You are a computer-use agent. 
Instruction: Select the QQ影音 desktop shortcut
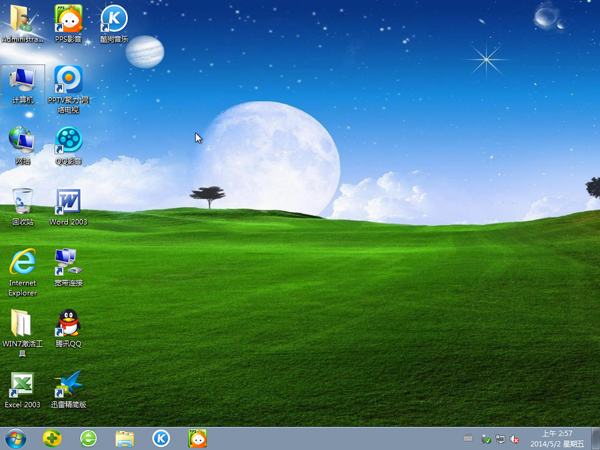[x=68, y=146]
